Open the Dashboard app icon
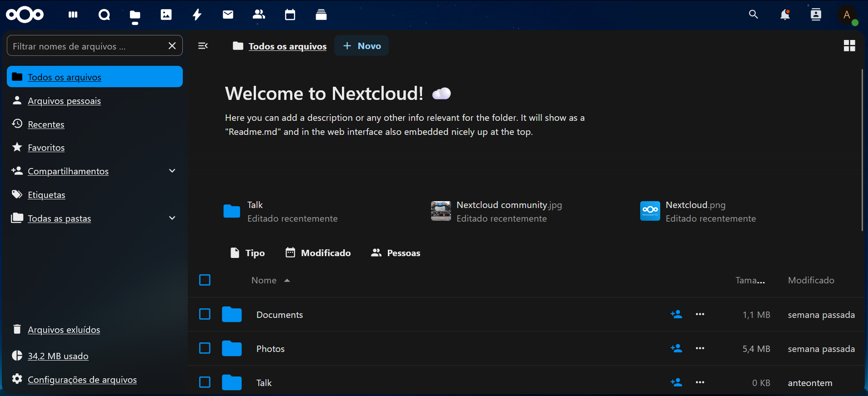 pyautogui.click(x=73, y=15)
